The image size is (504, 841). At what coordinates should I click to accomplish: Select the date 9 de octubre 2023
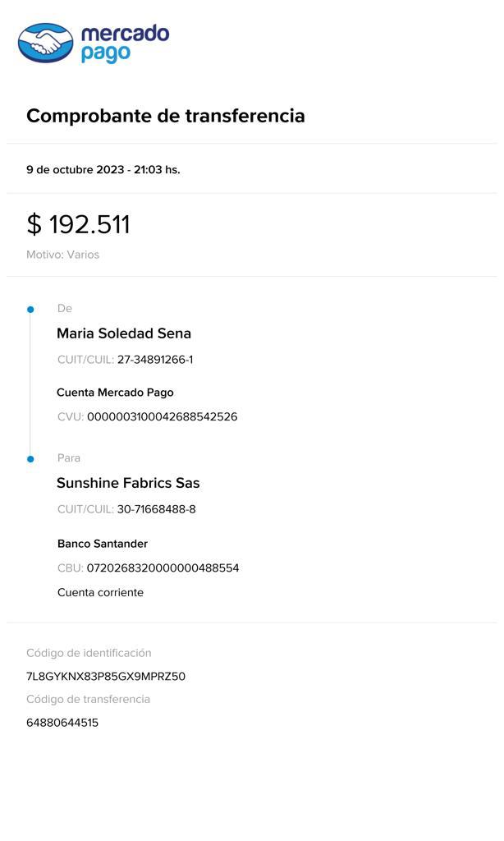76,170
